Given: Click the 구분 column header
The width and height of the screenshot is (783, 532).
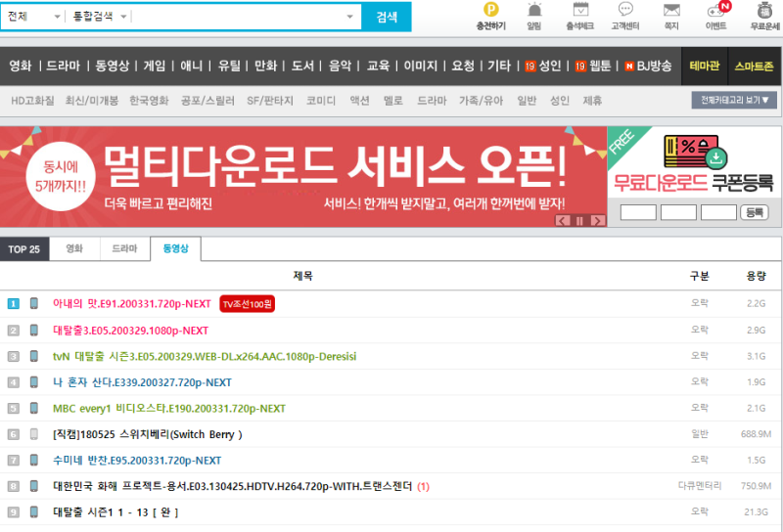Looking at the screenshot, I should tap(699, 276).
